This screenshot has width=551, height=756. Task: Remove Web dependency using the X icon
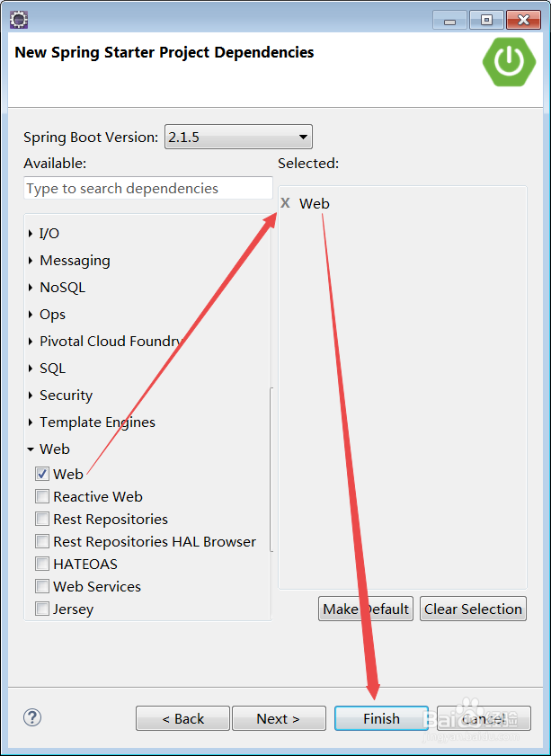point(285,203)
